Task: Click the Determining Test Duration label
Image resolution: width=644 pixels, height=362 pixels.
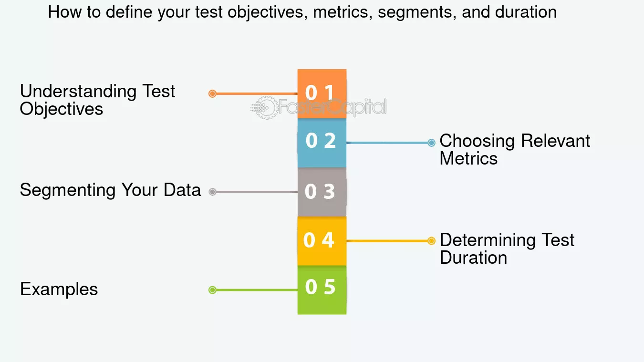Action: click(x=507, y=248)
